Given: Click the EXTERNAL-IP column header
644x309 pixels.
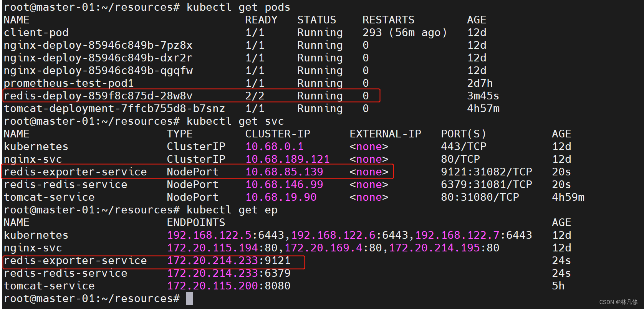Looking at the screenshot, I should pyautogui.click(x=385, y=134).
